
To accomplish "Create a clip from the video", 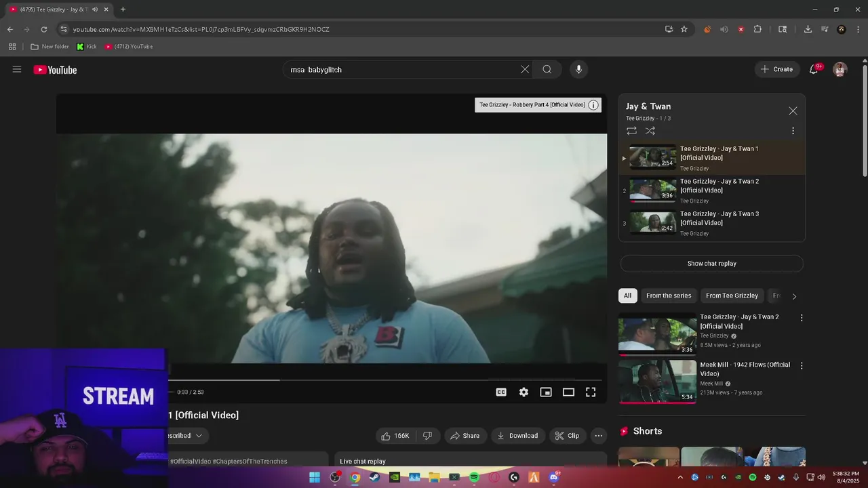I will pos(567,436).
